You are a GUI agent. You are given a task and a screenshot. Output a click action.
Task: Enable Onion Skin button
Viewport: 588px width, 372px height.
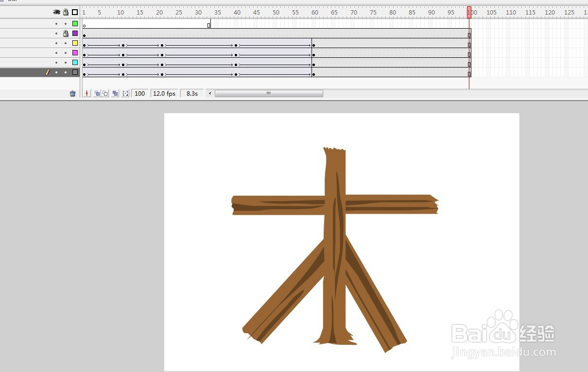pos(97,93)
